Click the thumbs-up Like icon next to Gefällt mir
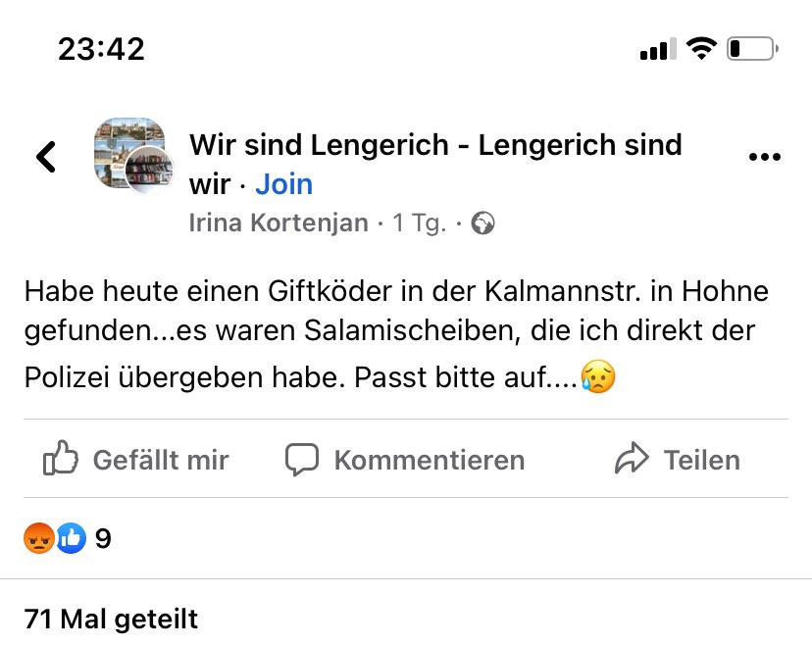 (61, 459)
